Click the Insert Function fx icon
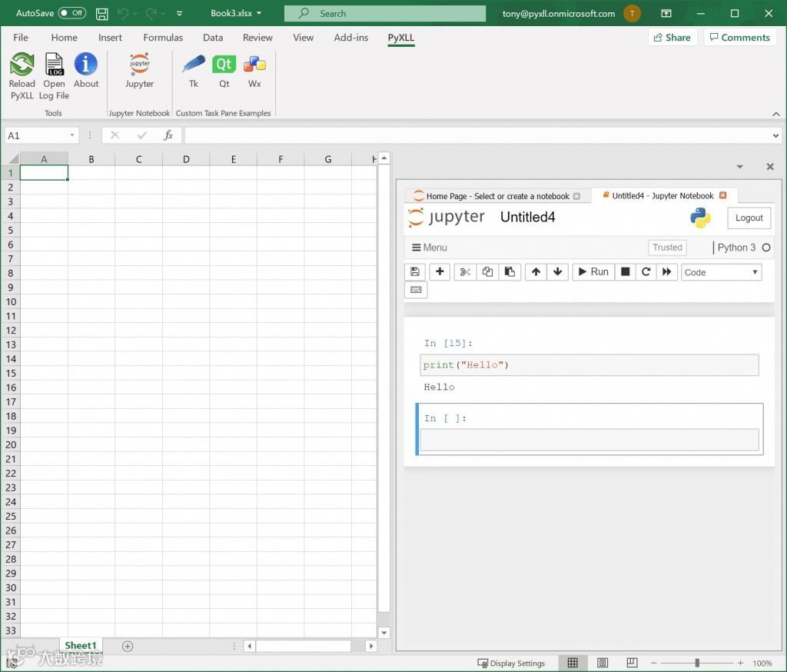787x672 pixels. pyautogui.click(x=168, y=135)
